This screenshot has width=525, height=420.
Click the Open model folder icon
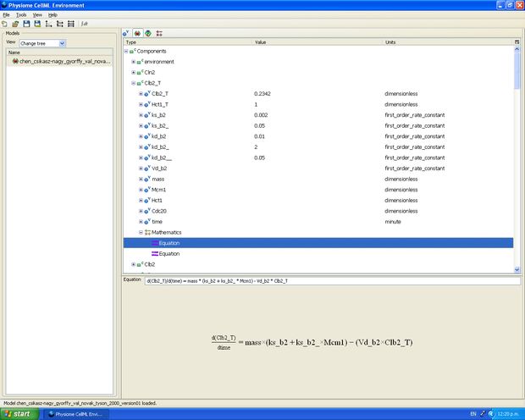click(15, 24)
